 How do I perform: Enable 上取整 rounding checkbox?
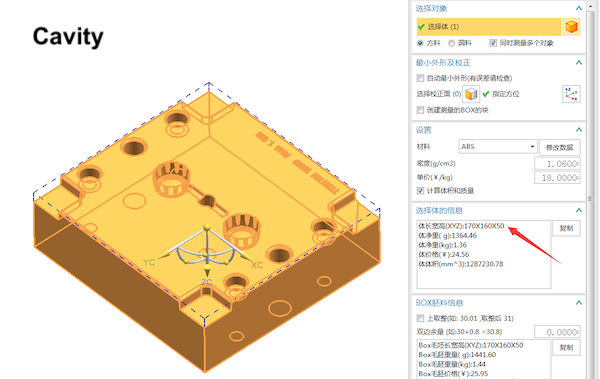coord(420,318)
